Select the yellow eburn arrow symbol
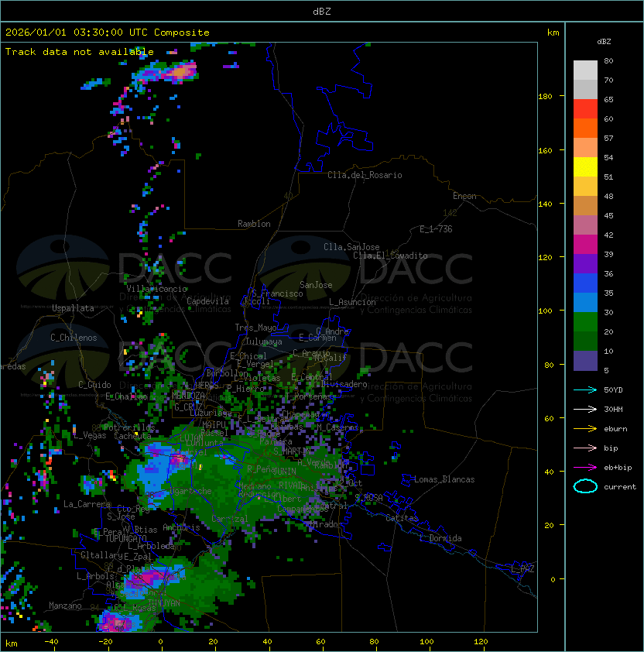644x652 pixels. (585, 429)
